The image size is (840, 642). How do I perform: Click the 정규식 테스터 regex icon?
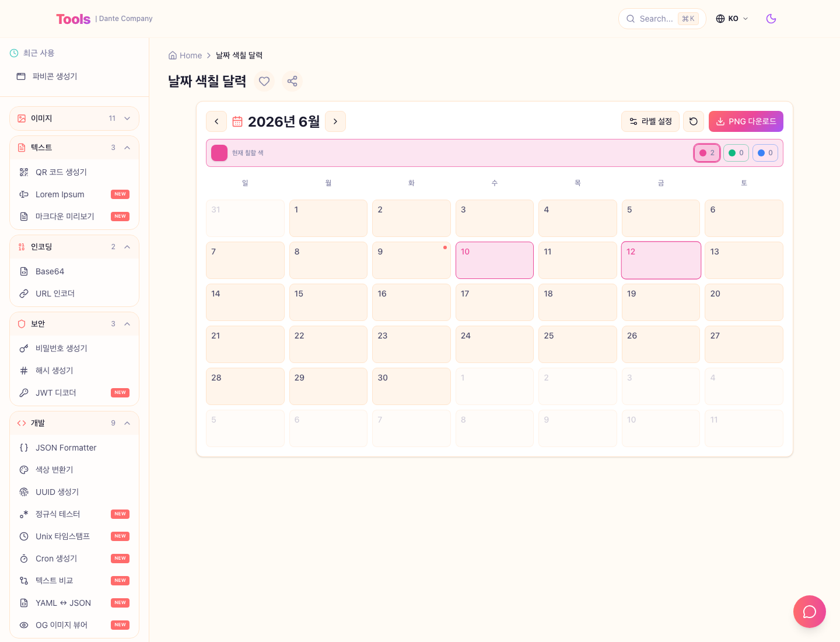pos(24,514)
